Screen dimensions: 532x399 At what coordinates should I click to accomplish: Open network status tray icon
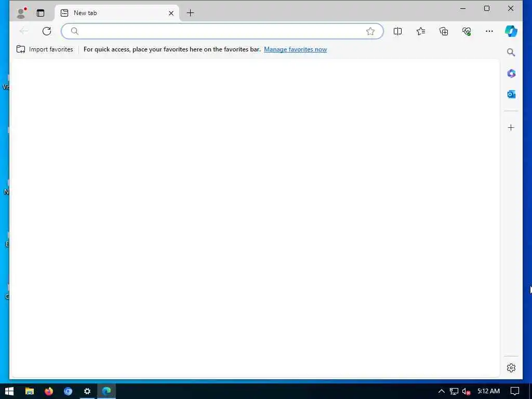point(454,391)
